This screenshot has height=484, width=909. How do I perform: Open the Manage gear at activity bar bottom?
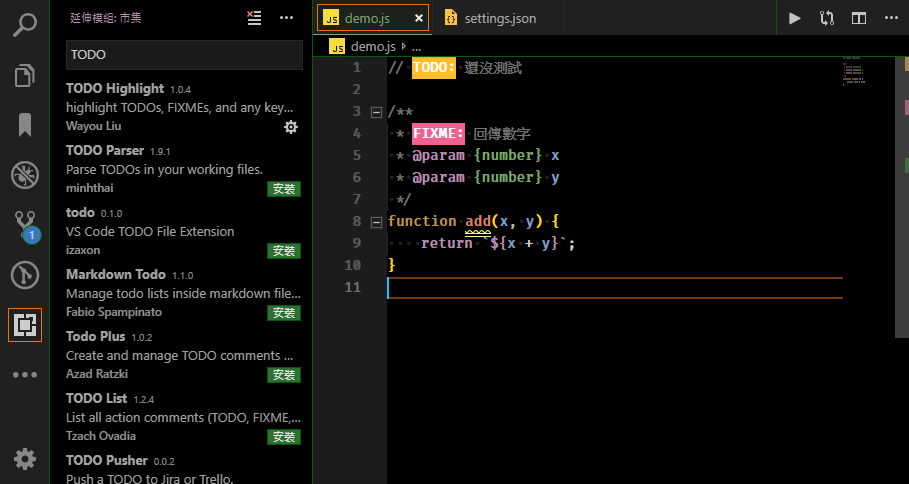(x=25, y=459)
